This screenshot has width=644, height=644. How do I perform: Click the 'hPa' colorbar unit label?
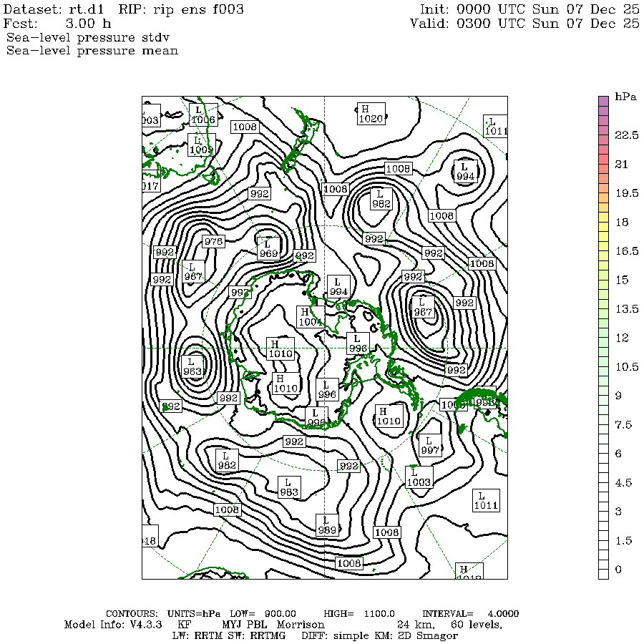tap(625, 97)
